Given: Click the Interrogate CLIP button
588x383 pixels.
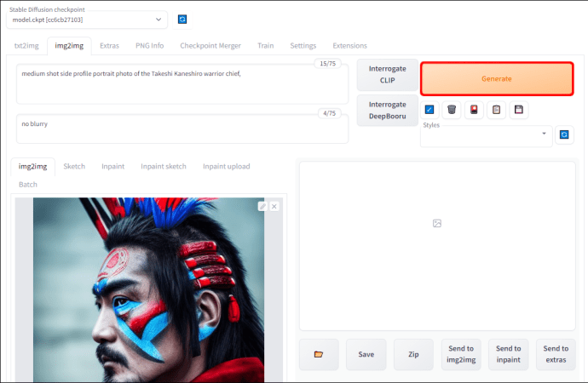Looking at the screenshot, I should pyautogui.click(x=388, y=75).
